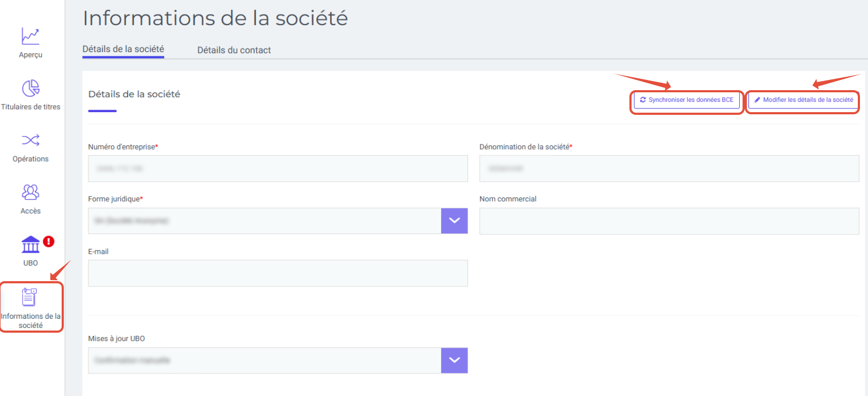Open Informations de la société sidebar icon
The image size is (868, 396).
pyautogui.click(x=30, y=297)
